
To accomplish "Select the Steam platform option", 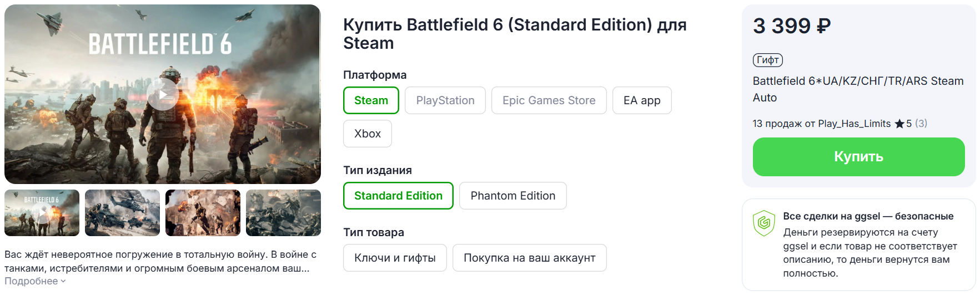I will pos(371,100).
